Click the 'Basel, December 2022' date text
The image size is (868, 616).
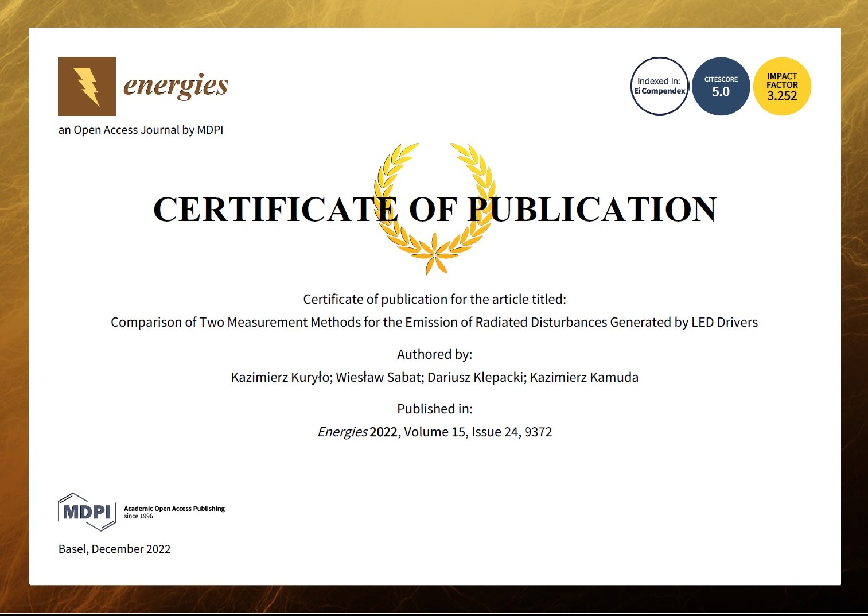click(115, 549)
